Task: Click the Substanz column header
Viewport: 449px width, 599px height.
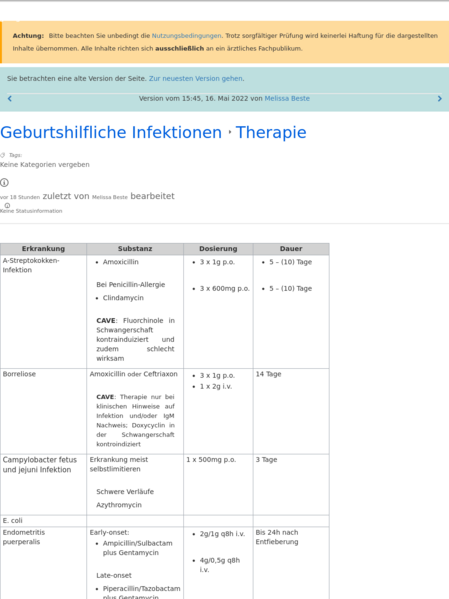Action: click(135, 249)
